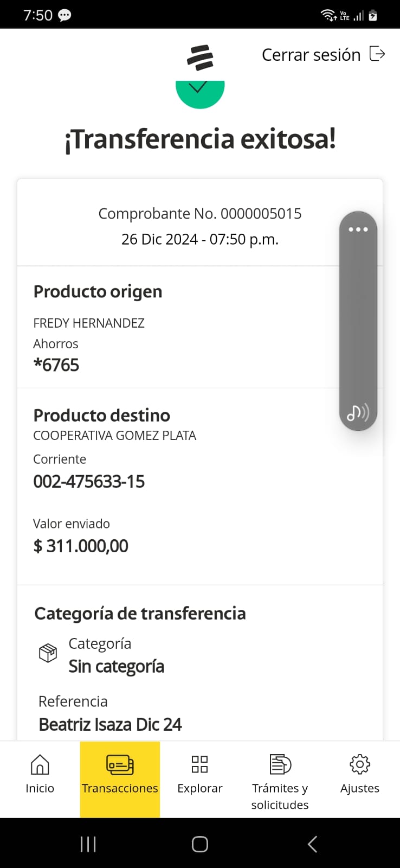Select the Transacciones tab

(x=120, y=774)
